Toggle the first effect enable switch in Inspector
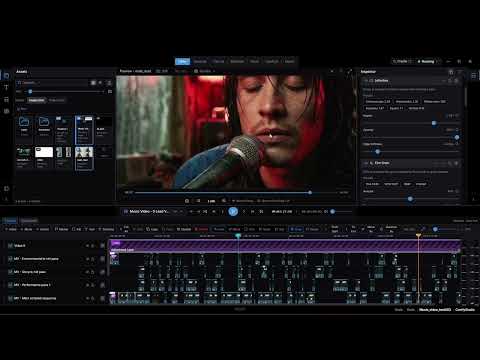 pyautogui.click(x=366, y=81)
